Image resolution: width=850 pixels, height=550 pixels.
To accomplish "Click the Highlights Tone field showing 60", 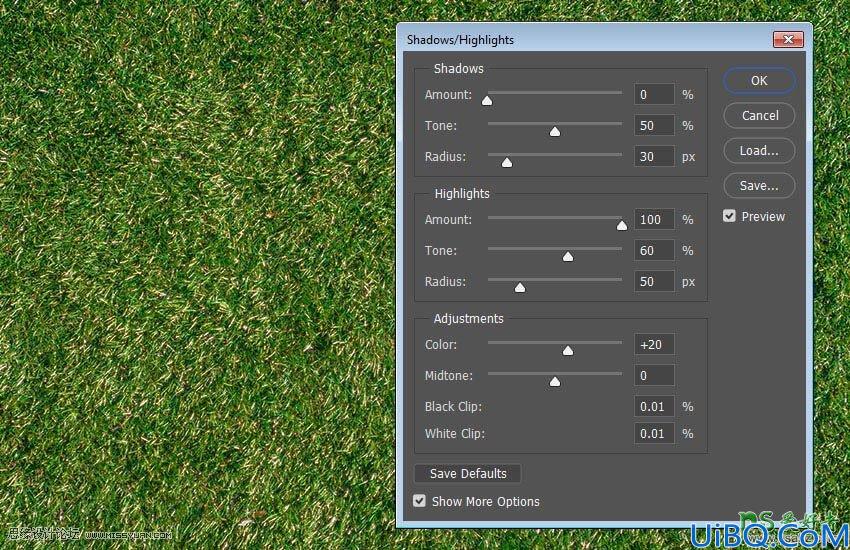I will [x=654, y=250].
